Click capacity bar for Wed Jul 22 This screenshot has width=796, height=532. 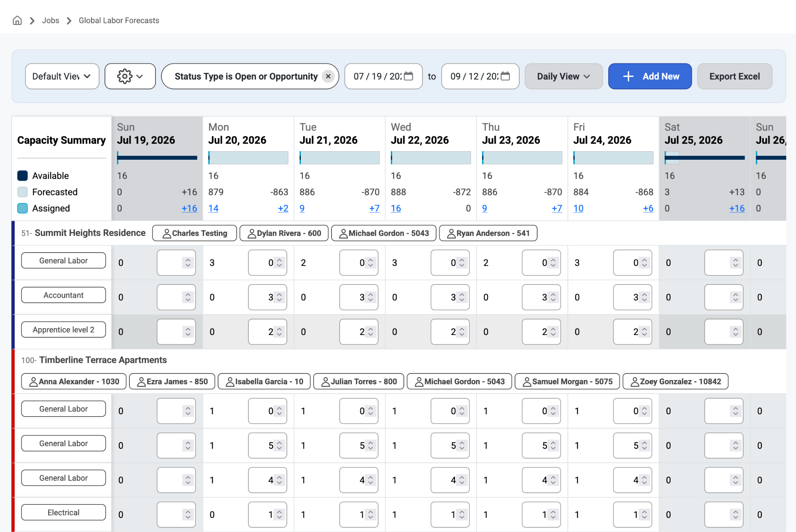click(x=431, y=157)
